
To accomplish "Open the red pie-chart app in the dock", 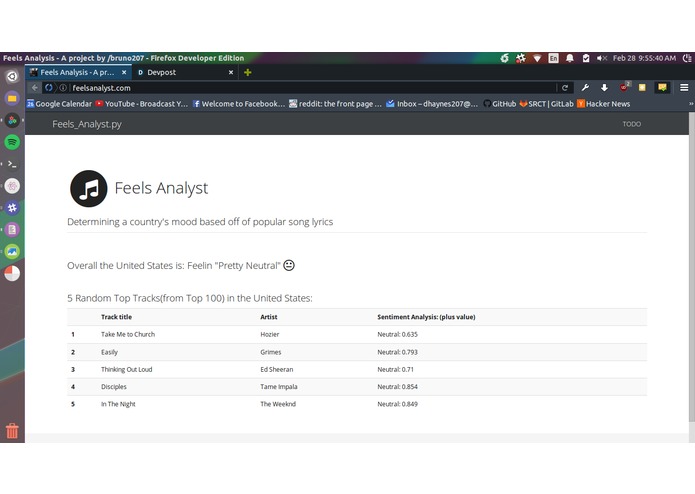I will tap(12, 273).
